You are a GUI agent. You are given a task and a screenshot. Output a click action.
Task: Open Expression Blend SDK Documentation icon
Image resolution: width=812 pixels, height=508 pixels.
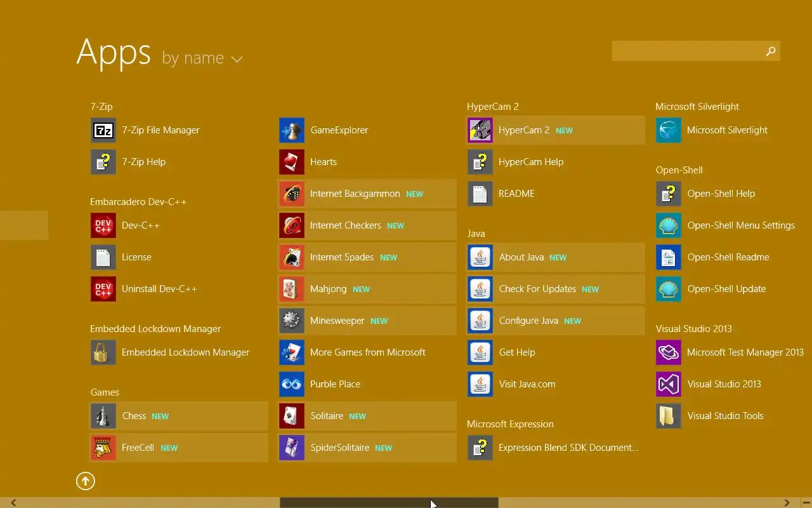[x=480, y=448]
